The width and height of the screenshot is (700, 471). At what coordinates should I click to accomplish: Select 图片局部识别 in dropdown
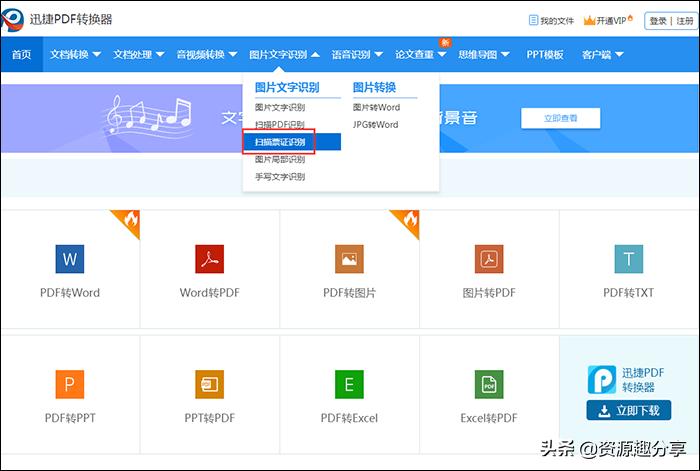point(280,159)
